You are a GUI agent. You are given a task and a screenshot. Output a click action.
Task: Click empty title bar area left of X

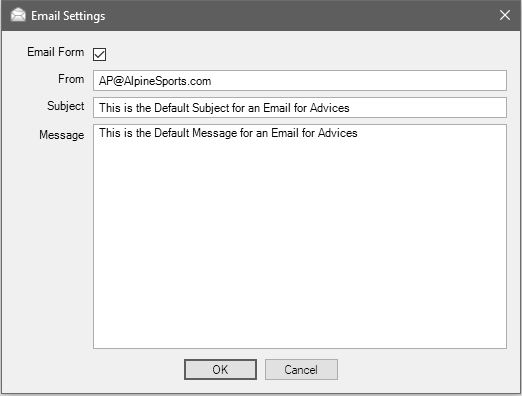300,15
